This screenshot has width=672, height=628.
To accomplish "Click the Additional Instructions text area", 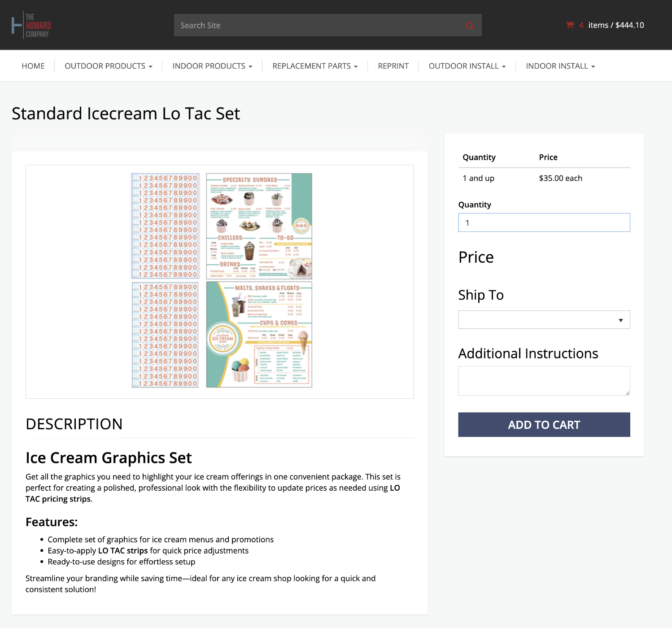I will pyautogui.click(x=544, y=381).
